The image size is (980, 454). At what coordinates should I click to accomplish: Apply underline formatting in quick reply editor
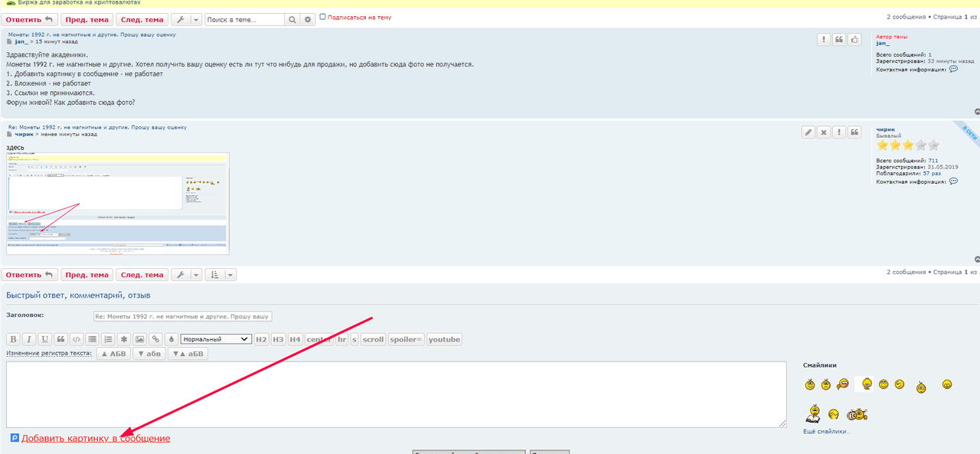pyautogui.click(x=44, y=339)
